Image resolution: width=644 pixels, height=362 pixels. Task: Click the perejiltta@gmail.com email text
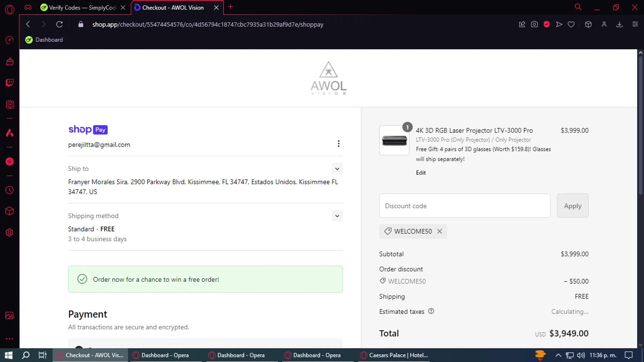(99, 145)
